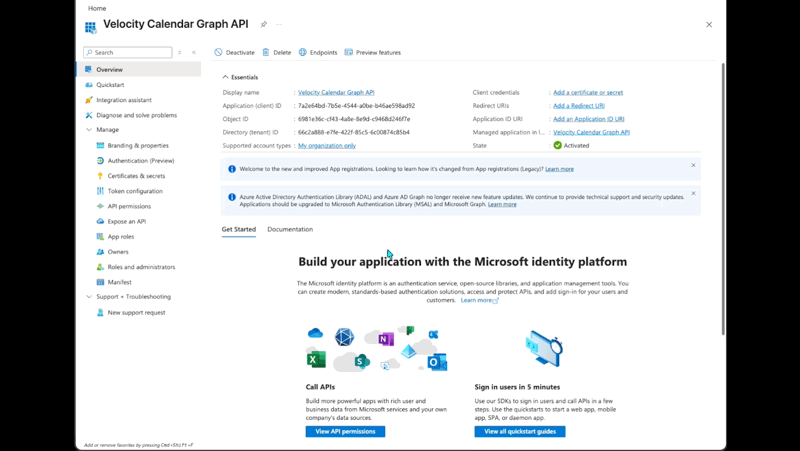Open the more options ellipsis beside the title

279,24
